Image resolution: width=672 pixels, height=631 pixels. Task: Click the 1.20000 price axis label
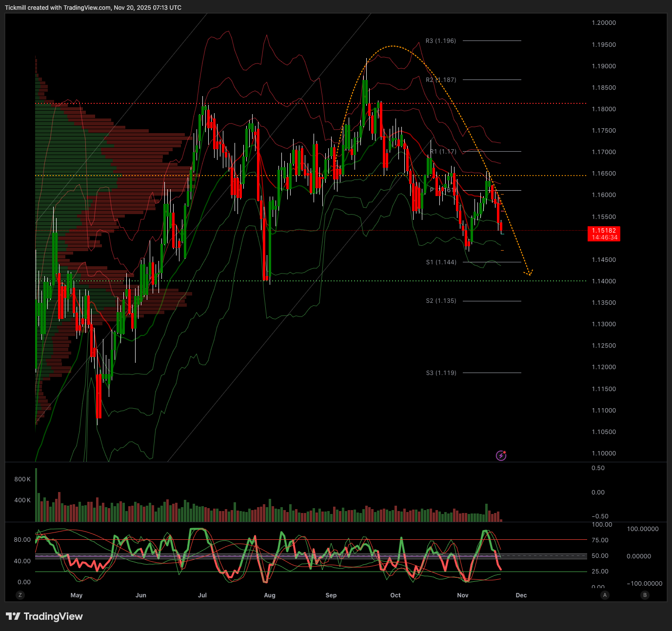point(604,23)
